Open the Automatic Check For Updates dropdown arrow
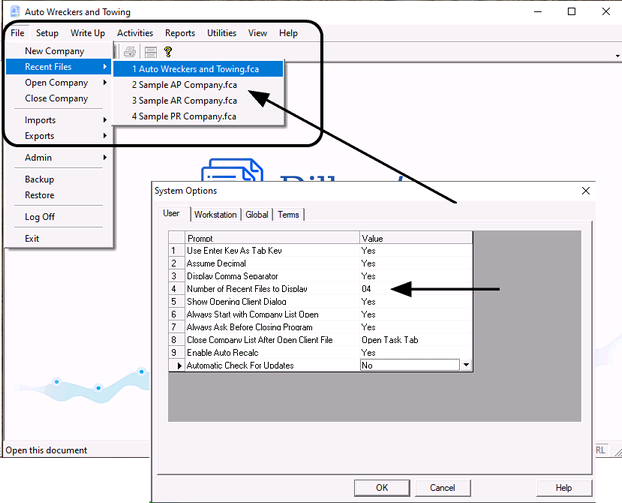Viewport: 622px width, 503px height. 466,365
